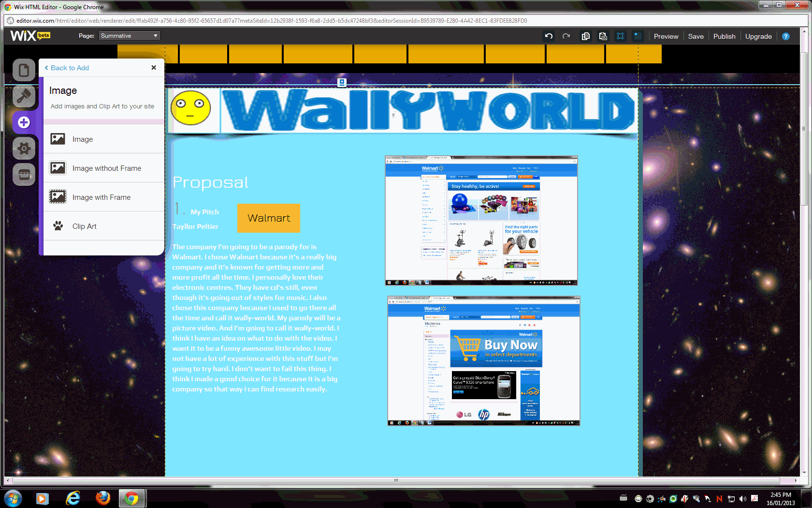The height and width of the screenshot is (508, 812).
Task: Select the WallyWorld banner image
Action: pos(429,110)
